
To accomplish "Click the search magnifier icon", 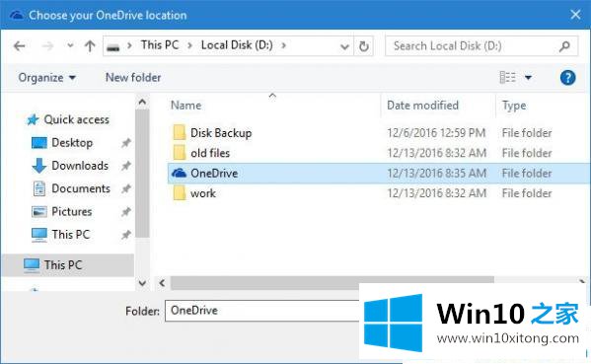I will pos(564,46).
